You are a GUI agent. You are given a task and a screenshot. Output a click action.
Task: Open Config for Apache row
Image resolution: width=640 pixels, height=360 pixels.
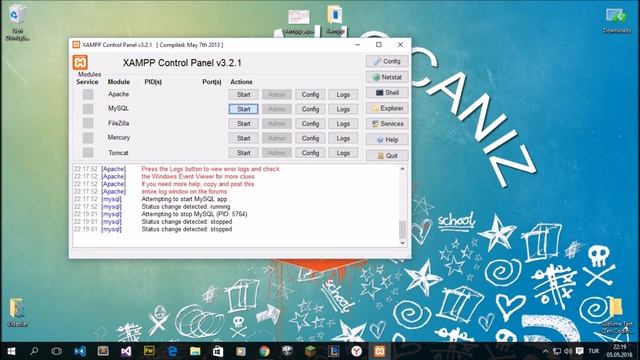coord(310,95)
